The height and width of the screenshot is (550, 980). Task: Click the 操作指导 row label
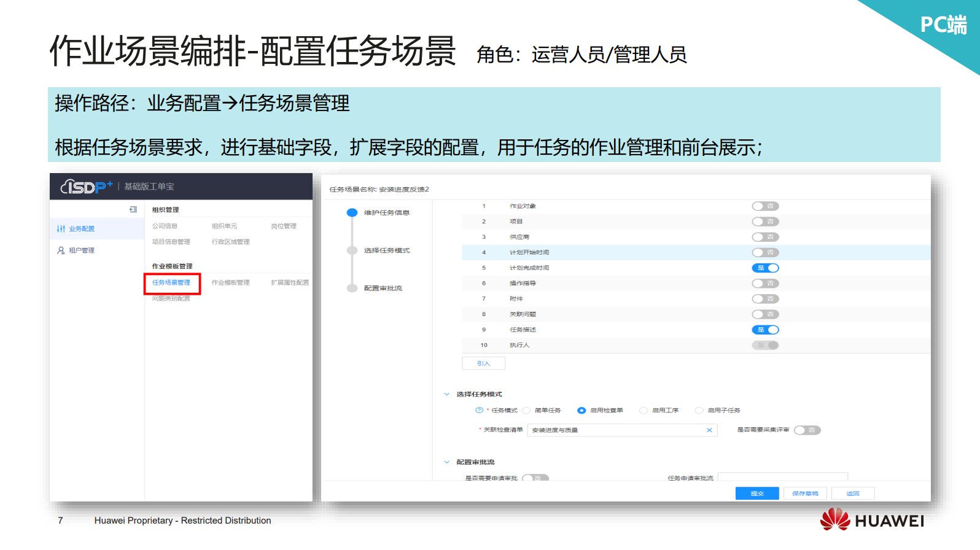click(x=523, y=283)
